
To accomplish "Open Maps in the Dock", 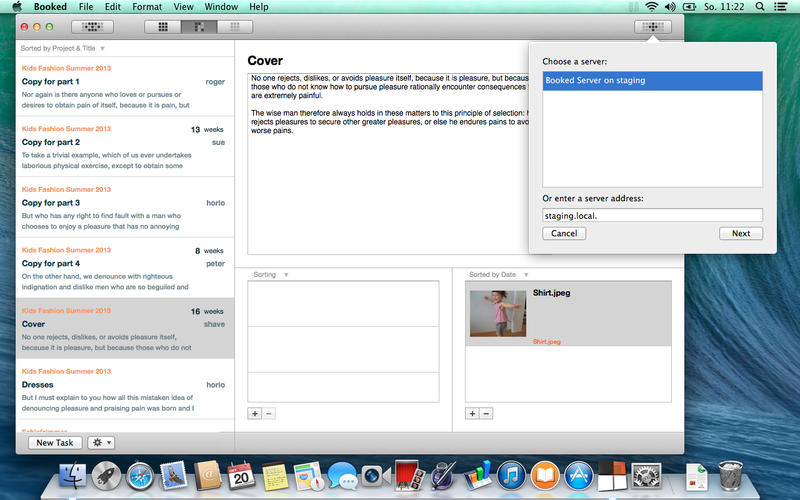I will [x=308, y=477].
